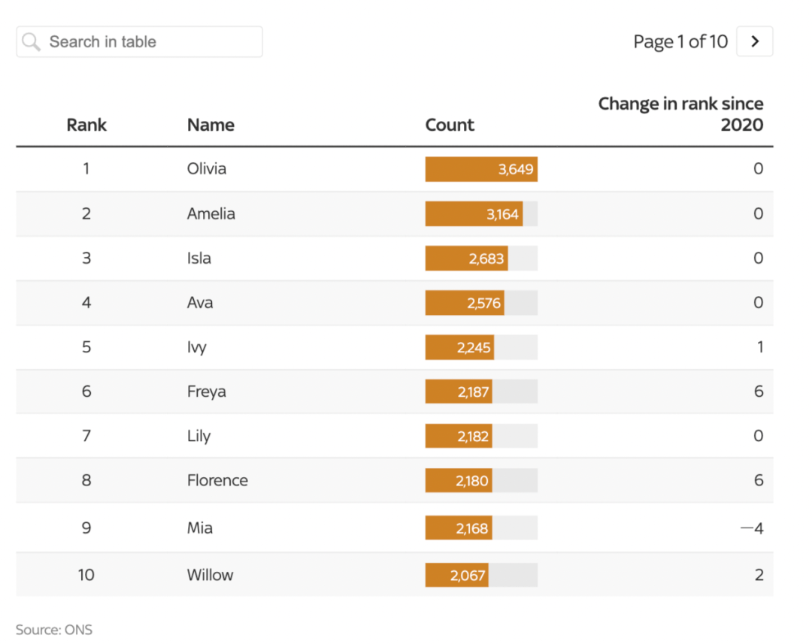
Task: Click Amelia's 3,164 count bar
Action: click(x=474, y=214)
